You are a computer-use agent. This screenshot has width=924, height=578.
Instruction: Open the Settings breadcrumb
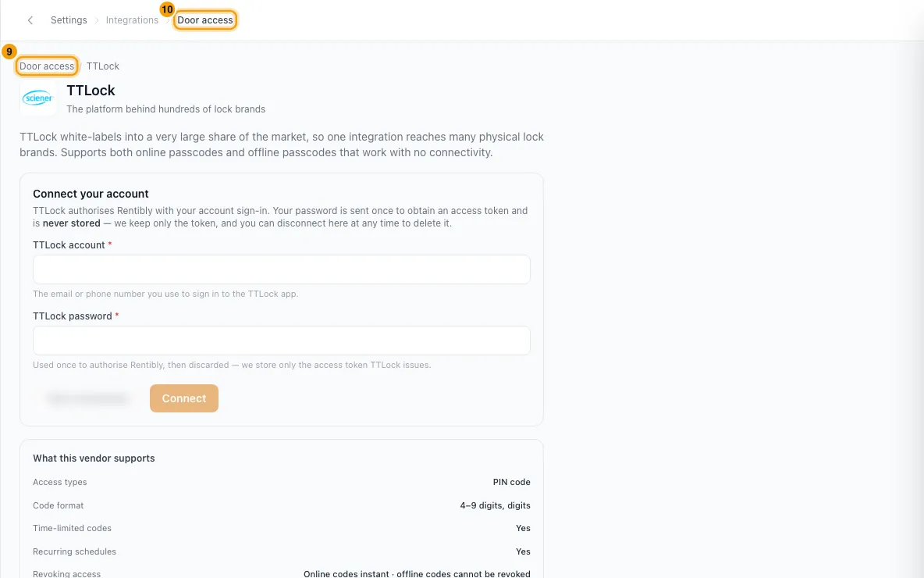(69, 20)
